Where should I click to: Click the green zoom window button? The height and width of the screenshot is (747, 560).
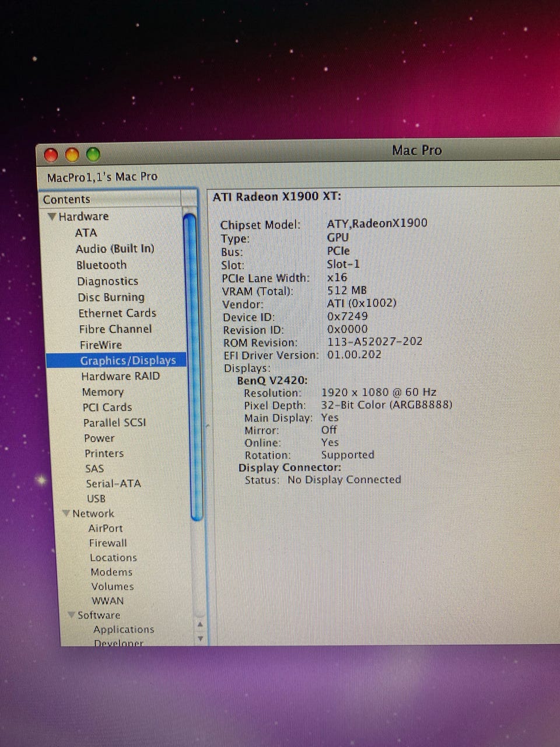(93, 155)
